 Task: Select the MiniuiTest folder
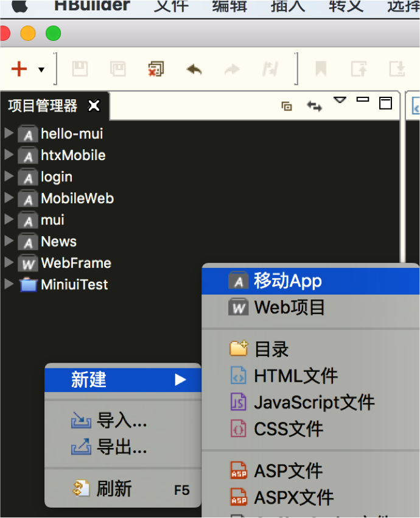point(74,284)
